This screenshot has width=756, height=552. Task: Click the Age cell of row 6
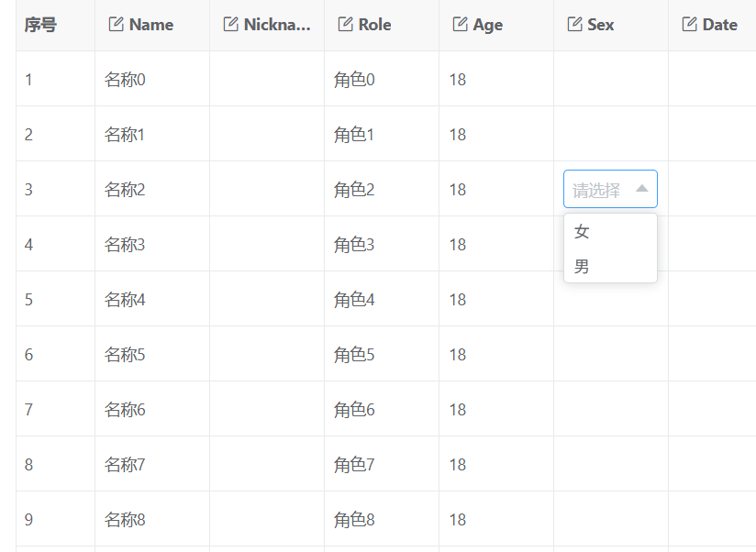click(x=496, y=354)
